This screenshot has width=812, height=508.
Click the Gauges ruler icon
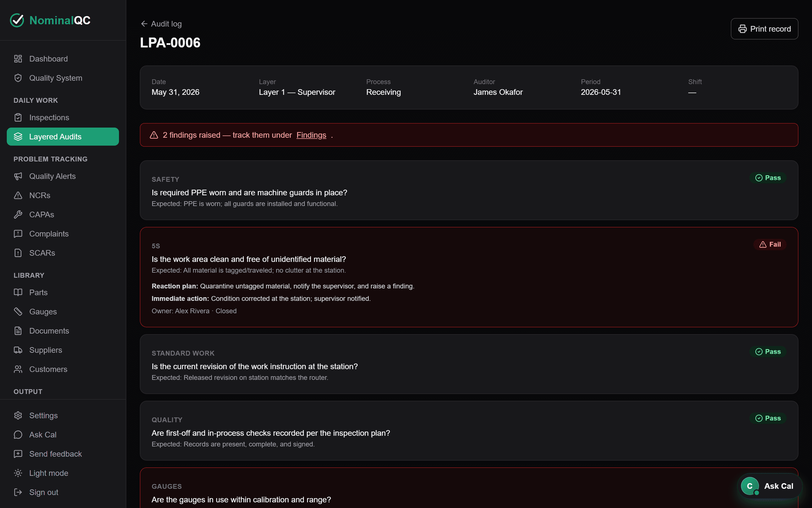[18, 312]
